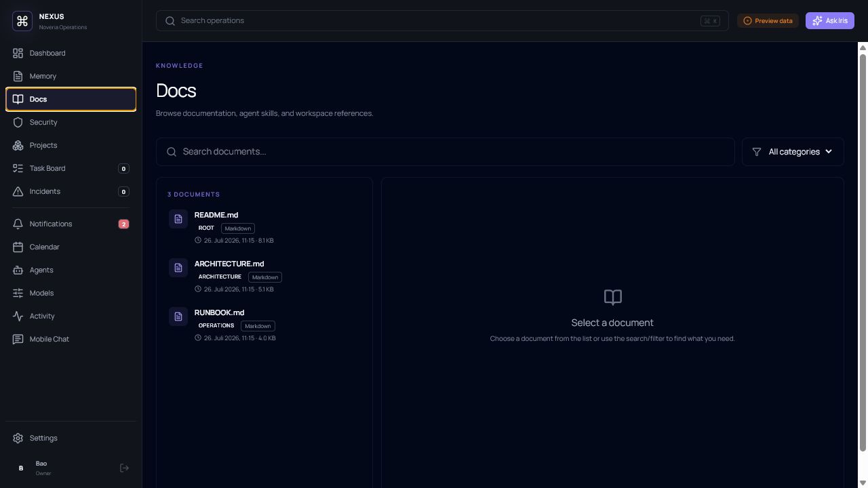Open Settings in the sidebar
The width and height of the screenshot is (868, 488).
71,438
